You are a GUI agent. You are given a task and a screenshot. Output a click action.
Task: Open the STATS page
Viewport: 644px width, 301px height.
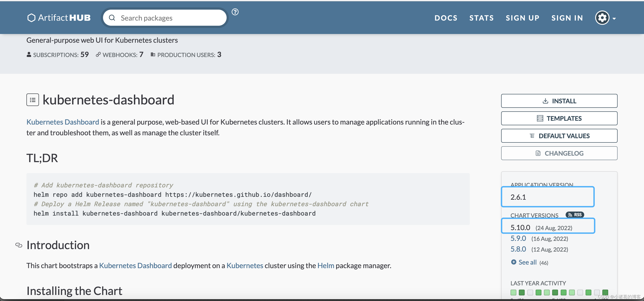click(x=481, y=18)
